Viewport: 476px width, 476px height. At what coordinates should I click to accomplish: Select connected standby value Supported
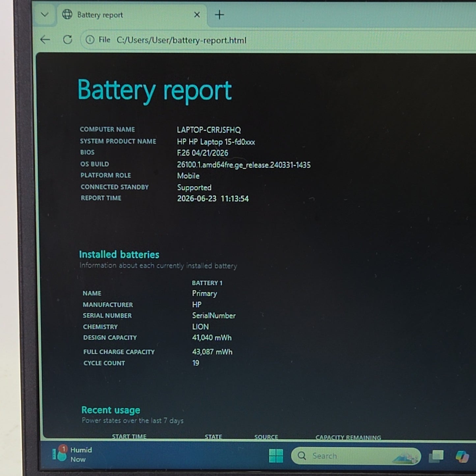pos(194,187)
